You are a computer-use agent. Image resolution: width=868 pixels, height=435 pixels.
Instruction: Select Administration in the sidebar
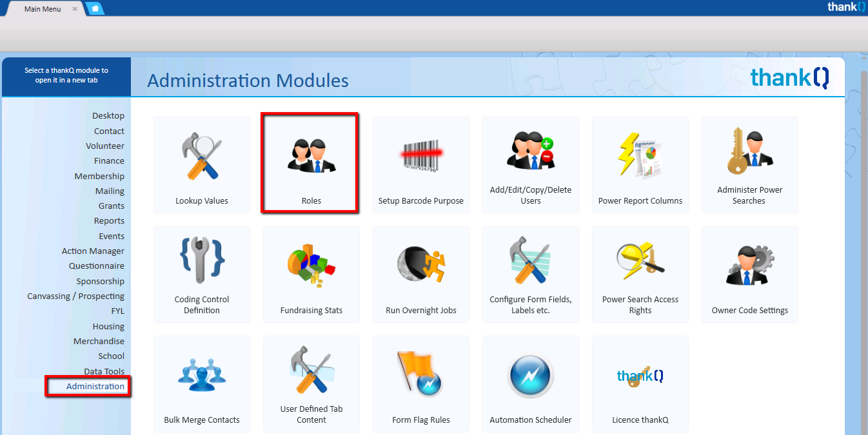pyautogui.click(x=95, y=387)
